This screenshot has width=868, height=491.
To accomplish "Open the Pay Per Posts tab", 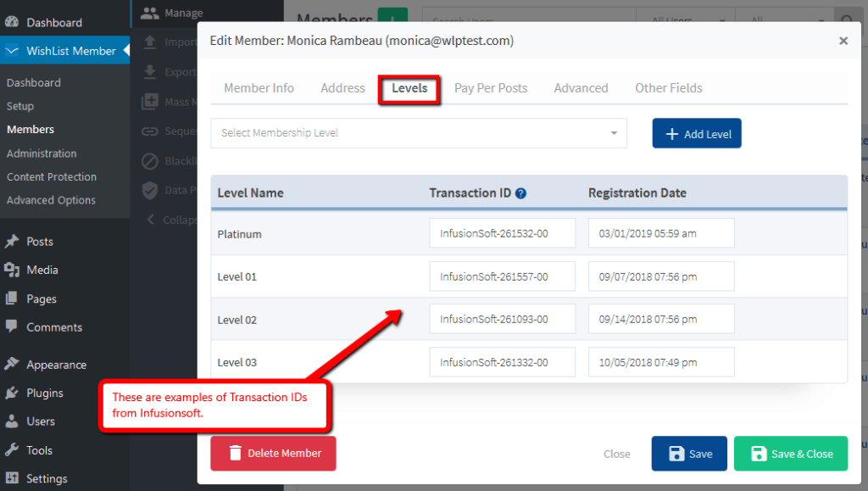I will [491, 88].
